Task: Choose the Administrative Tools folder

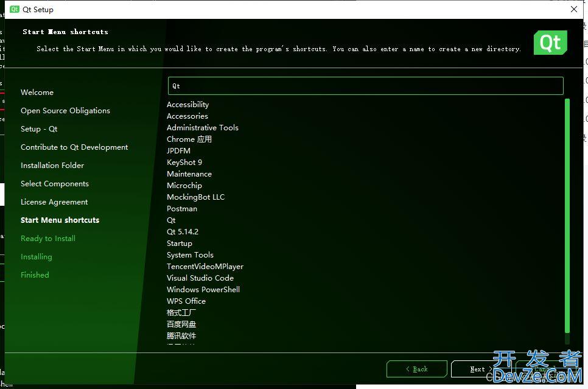Action: tap(203, 128)
